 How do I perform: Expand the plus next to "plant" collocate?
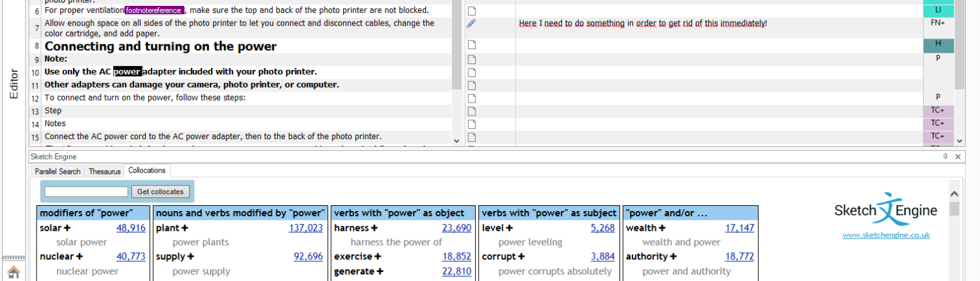tap(185, 228)
